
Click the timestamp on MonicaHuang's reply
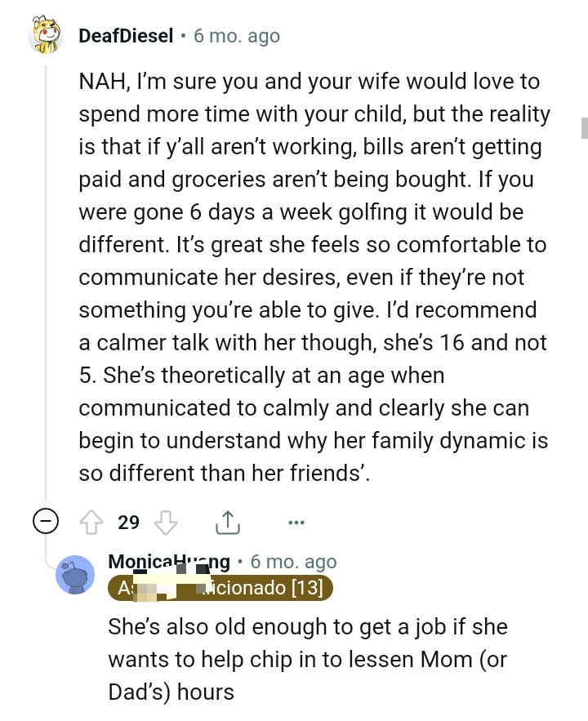point(294,561)
